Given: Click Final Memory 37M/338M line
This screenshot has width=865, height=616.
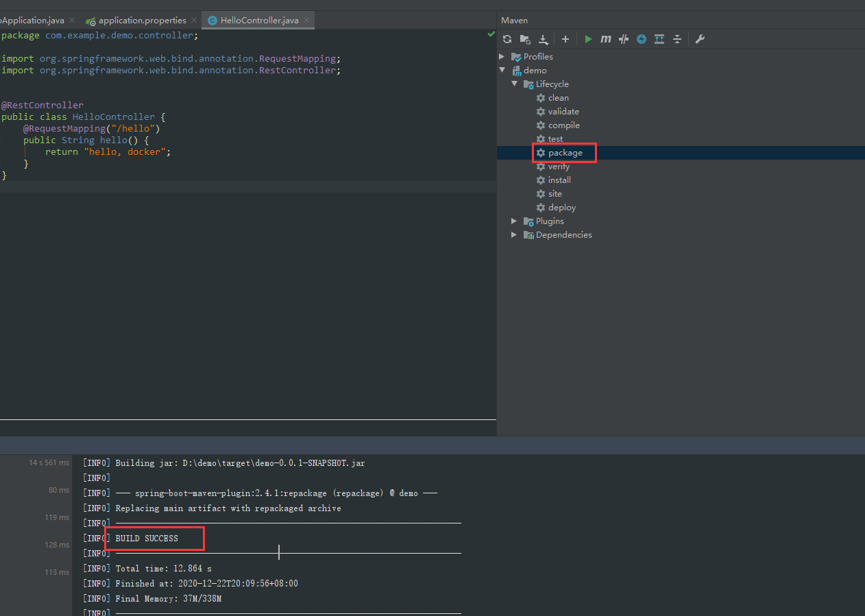Looking at the screenshot, I should click(152, 599).
